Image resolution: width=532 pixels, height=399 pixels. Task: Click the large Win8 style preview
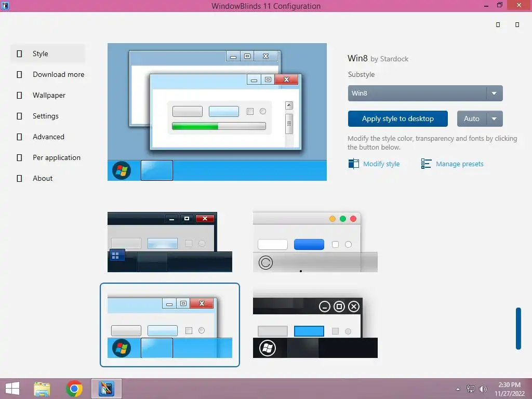[217, 112]
